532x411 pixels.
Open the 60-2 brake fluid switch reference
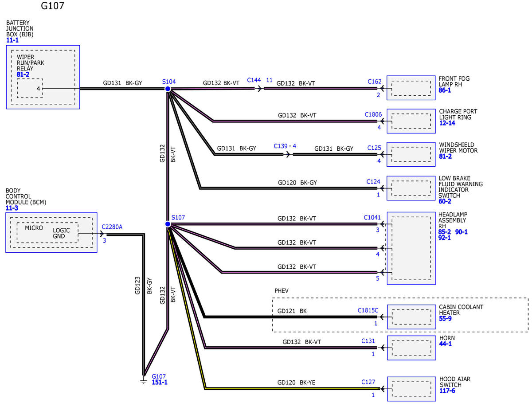point(445,201)
